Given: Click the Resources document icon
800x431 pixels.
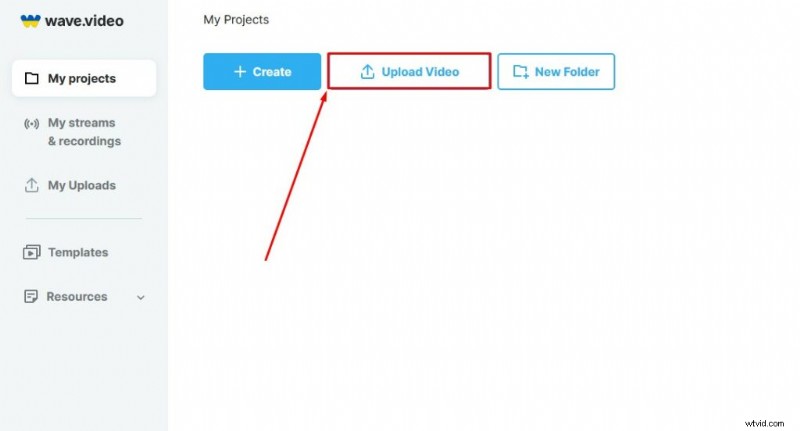Looking at the screenshot, I should click(31, 296).
